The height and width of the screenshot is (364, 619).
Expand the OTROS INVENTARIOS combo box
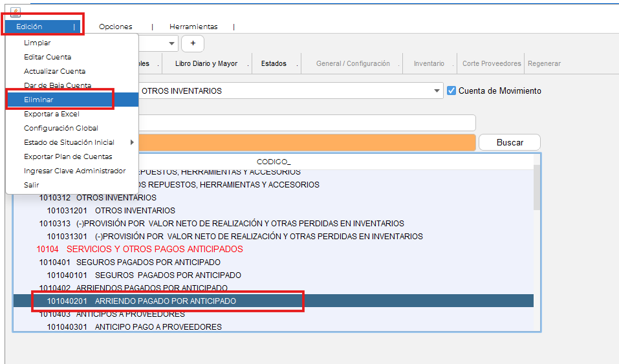[437, 91]
